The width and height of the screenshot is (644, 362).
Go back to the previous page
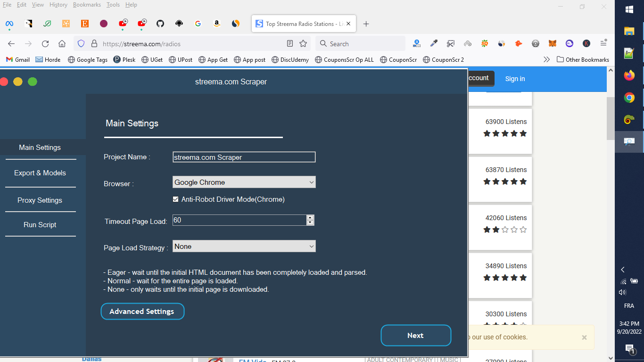(12, 44)
